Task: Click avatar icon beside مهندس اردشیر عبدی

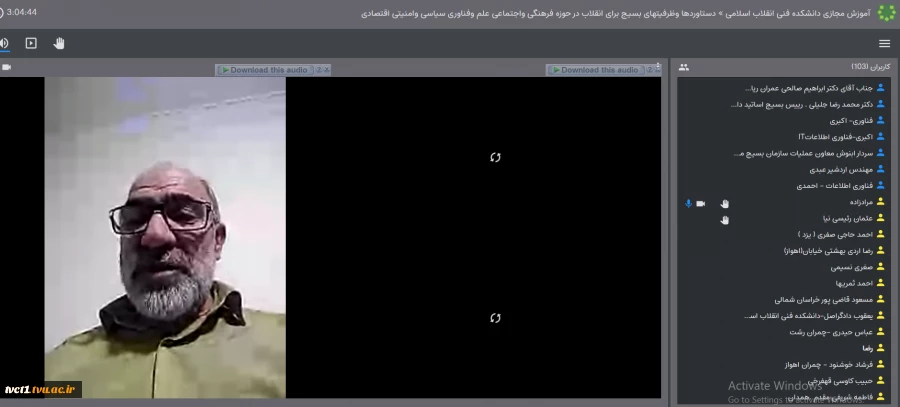Action: click(880, 169)
